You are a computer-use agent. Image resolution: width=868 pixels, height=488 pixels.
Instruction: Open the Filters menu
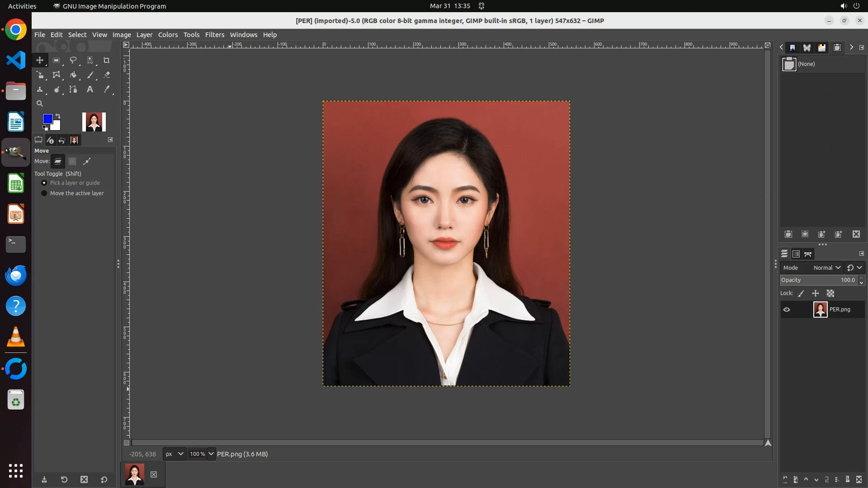214,35
